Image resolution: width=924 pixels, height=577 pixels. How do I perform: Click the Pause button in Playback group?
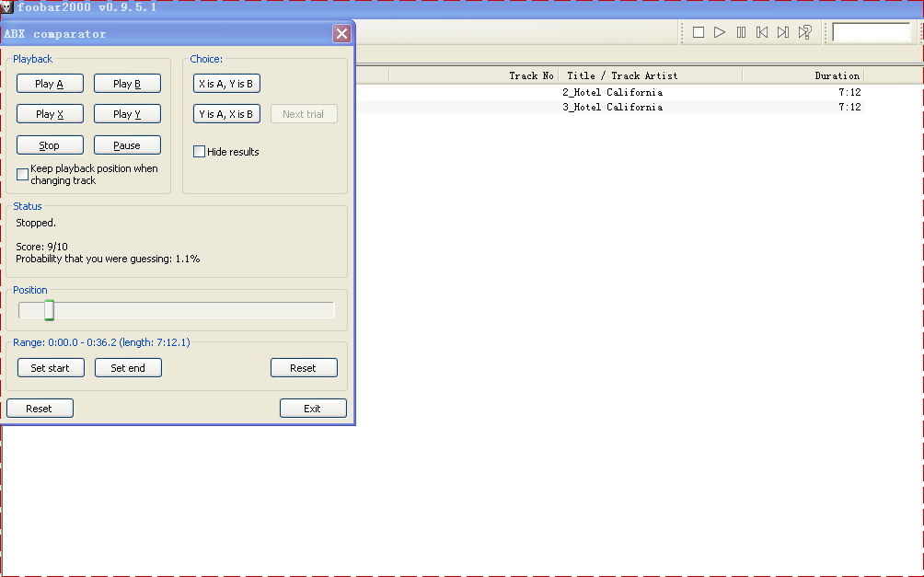[x=127, y=145]
